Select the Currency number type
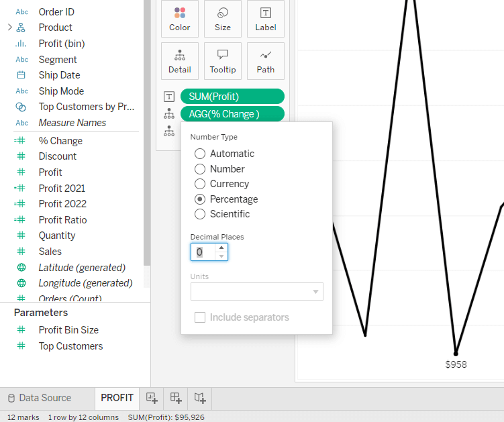This screenshot has height=422, width=504. coord(200,184)
